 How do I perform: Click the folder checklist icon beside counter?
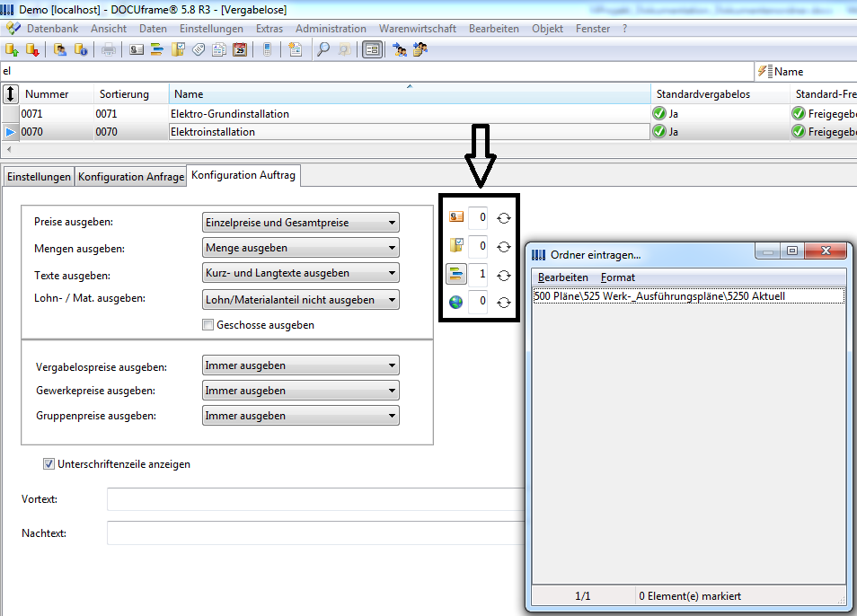(x=456, y=245)
